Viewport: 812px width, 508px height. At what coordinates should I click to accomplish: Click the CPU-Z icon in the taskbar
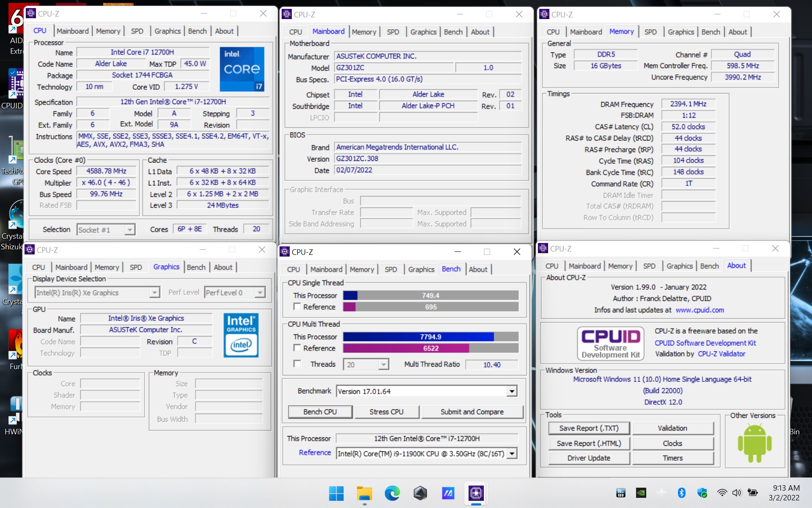[476, 493]
